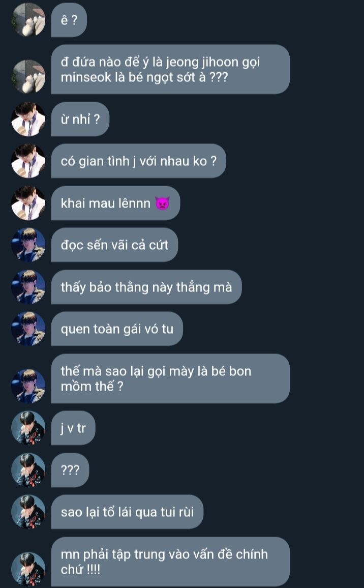Open profile picture beside "ừ nhỉ ?"

click(28, 119)
